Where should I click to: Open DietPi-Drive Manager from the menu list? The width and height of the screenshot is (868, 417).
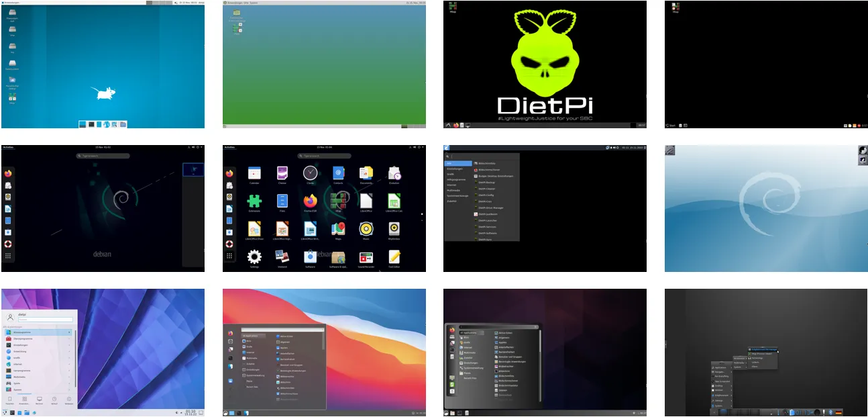[491, 208]
